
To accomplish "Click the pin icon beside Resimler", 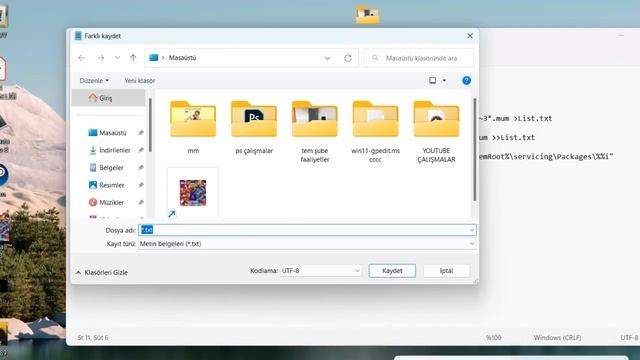I will (x=141, y=185).
